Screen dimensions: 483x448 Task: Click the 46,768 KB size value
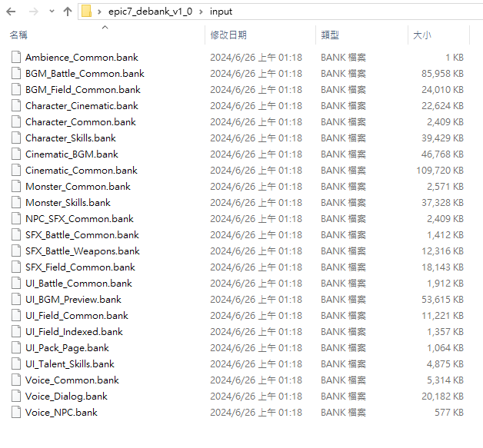[443, 154]
